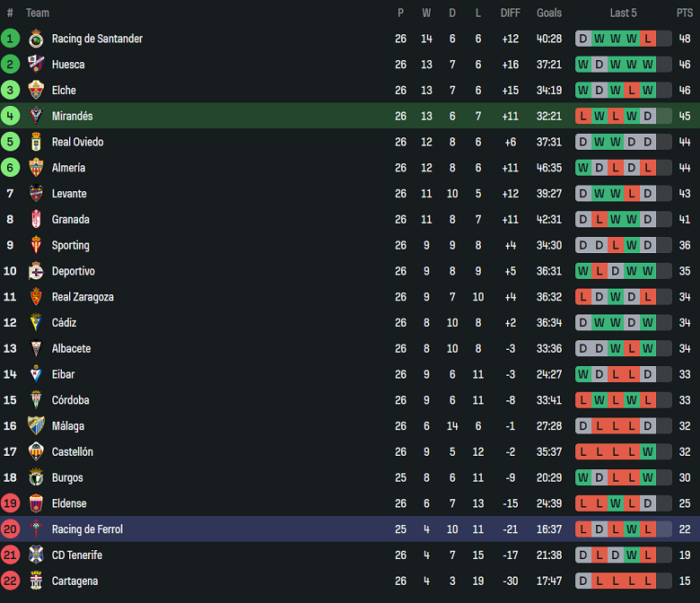Click the red position 19 badge
Image resolution: width=700 pixels, height=603 pixels.
(x=10, y=504)
